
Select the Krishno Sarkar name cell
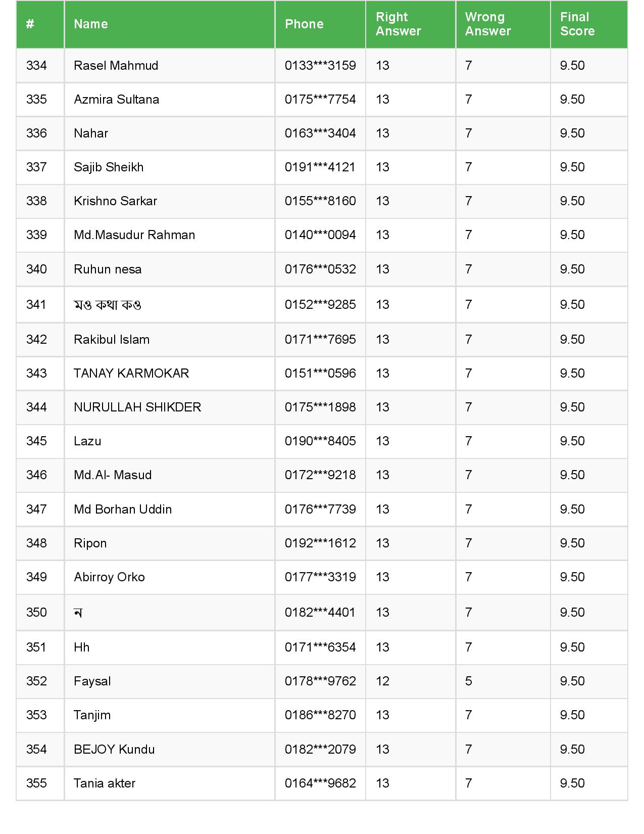pyautogui.click(x=115, y=201)
